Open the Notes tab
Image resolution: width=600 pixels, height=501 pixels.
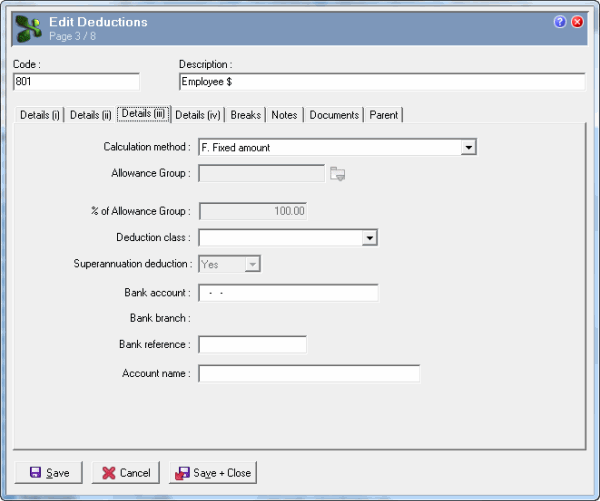tap(284, 115)
